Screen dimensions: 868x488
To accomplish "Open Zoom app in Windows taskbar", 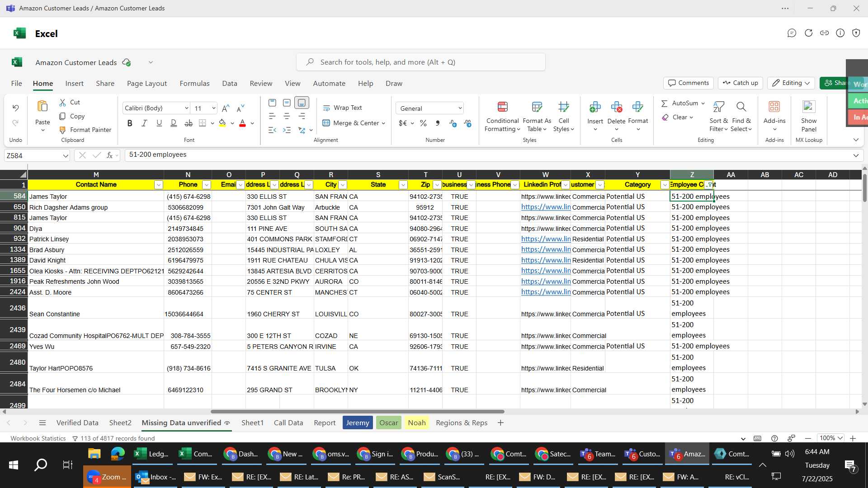I will (107, 477).
